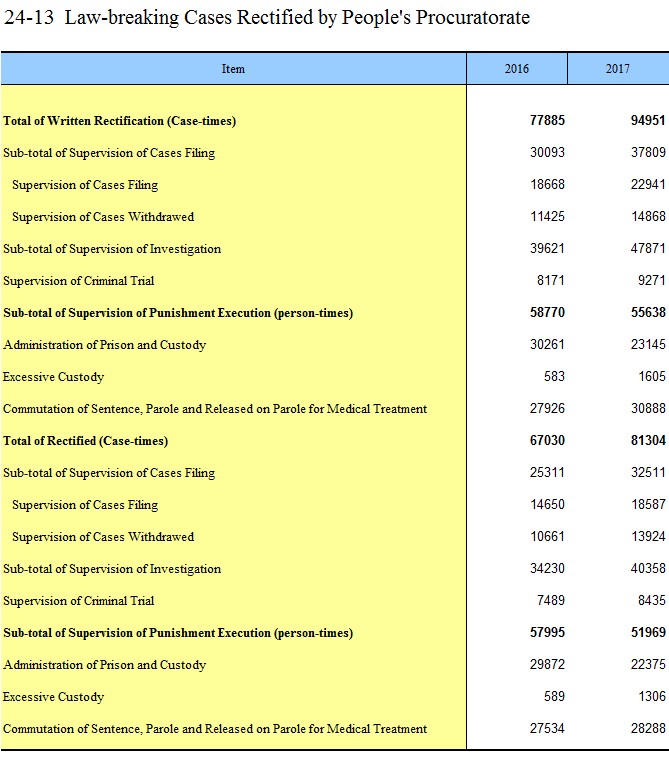This screenshot has height=783, width=669.
Task: Select the cell with 25311
Action: [547, 472]
